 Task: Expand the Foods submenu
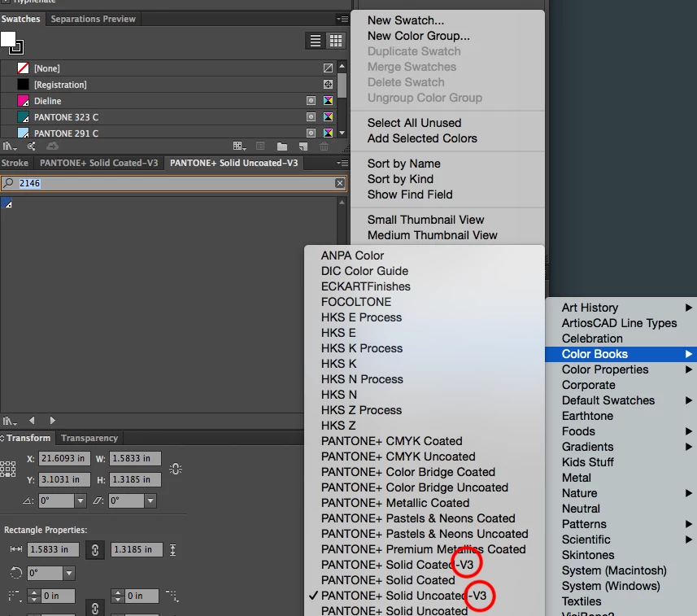621,431
